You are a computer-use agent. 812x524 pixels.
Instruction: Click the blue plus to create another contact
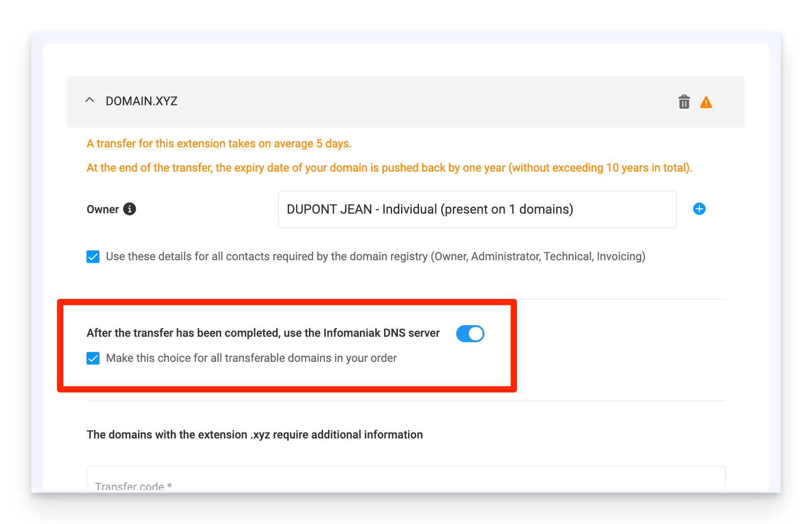699,208
